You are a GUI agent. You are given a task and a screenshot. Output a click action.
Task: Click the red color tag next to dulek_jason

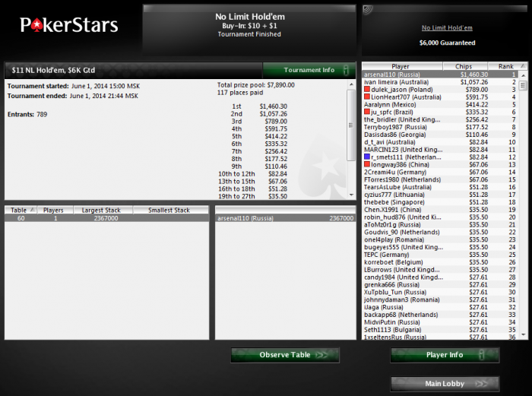367,89
